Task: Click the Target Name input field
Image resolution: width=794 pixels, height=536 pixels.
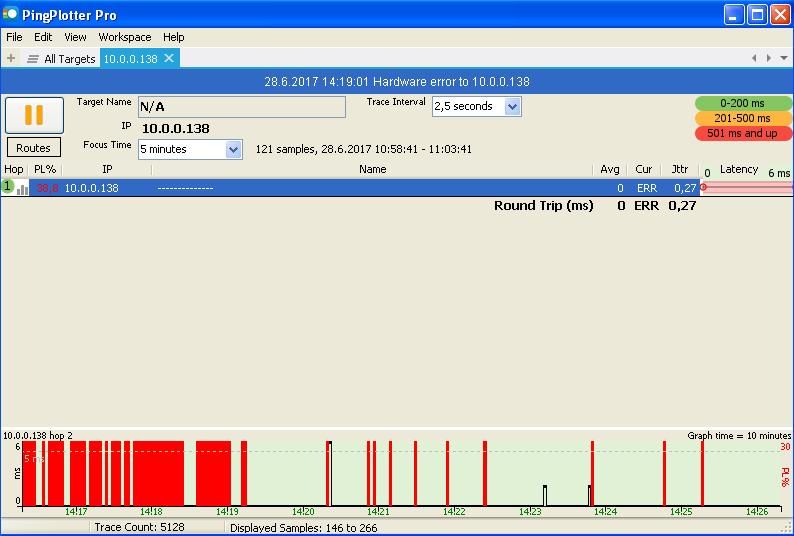Action: pos(242,107)
